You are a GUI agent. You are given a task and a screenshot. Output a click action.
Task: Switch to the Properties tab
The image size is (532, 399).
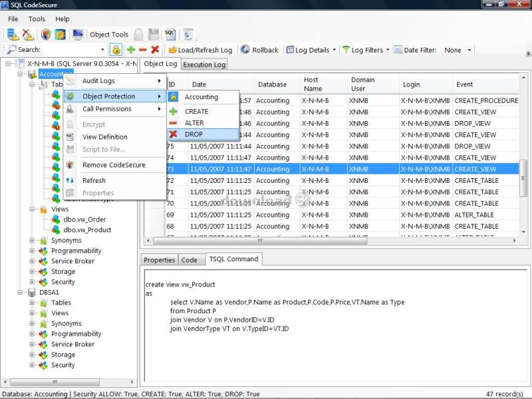pos(159,260)
